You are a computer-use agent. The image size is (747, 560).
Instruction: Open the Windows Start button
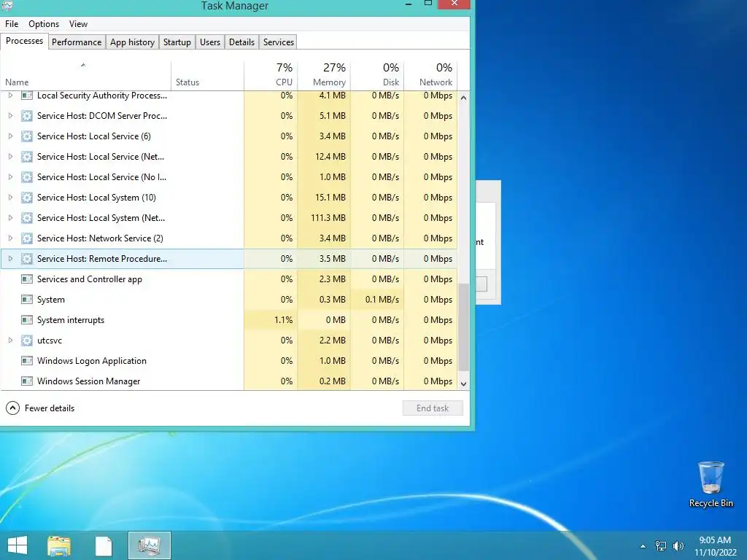click(x=18, y=545)
